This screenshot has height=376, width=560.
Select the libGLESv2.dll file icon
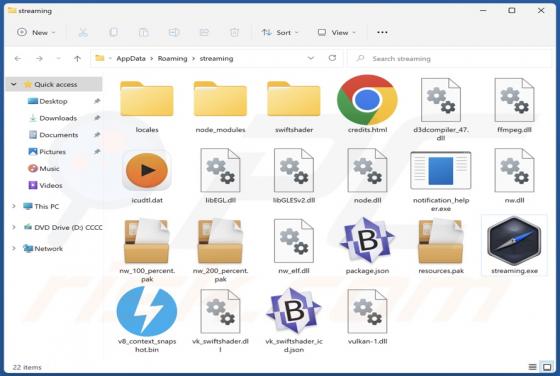click(x=294, y=170)
